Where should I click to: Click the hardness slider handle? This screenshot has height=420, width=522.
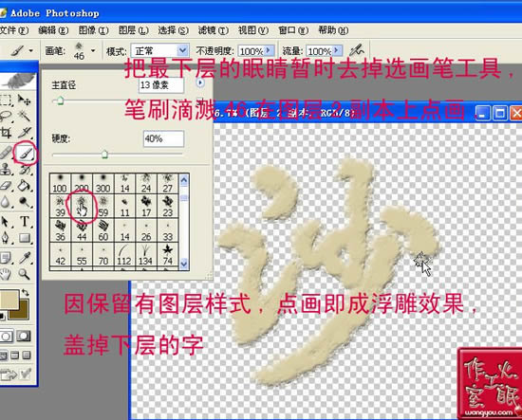coord(104,155)
